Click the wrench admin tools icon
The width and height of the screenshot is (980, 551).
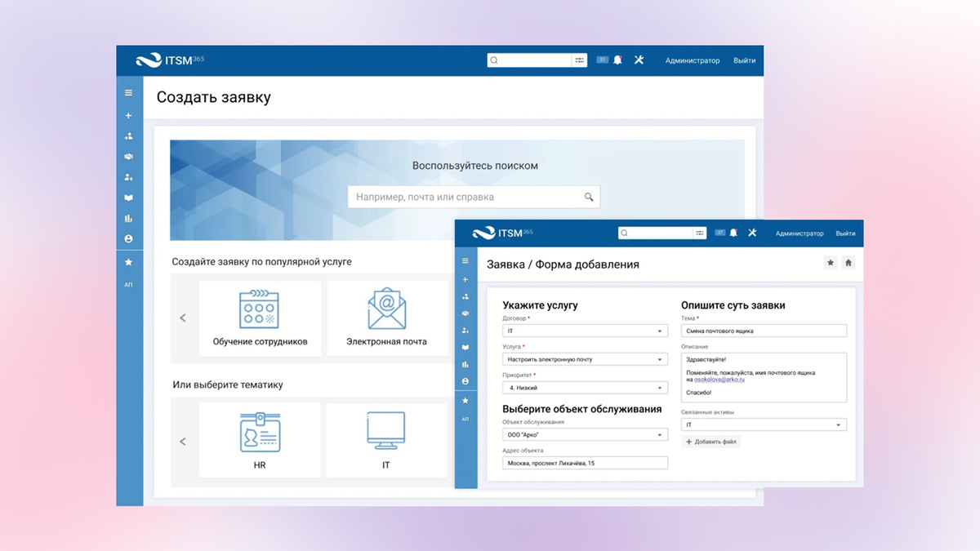(639, 60)
